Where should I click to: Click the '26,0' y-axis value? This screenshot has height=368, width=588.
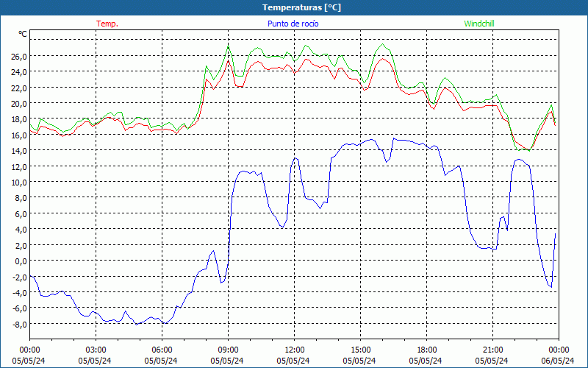tap(20, 56)
